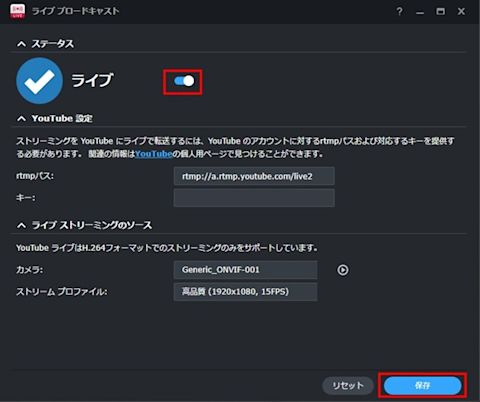
Task: Click the empty キー input field
Action: tap(254, 198)
